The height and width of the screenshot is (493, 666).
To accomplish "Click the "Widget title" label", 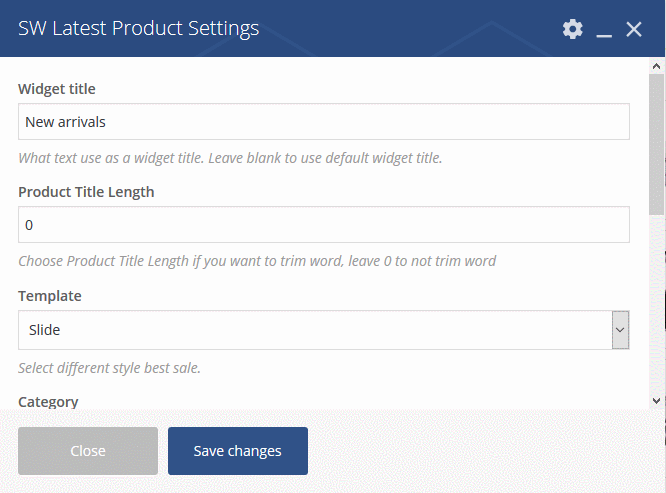I will [x=57, y=89].
